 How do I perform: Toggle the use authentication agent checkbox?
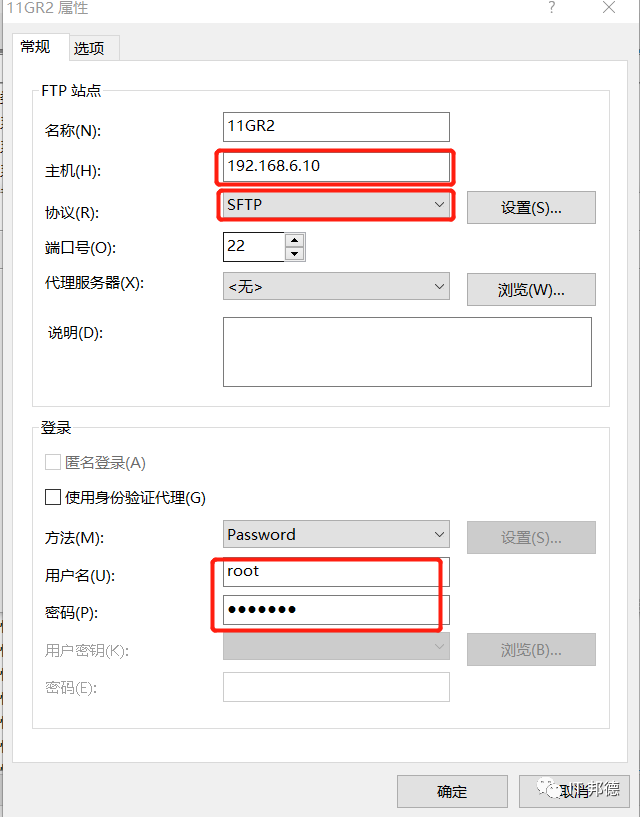(x=53, y=497)
